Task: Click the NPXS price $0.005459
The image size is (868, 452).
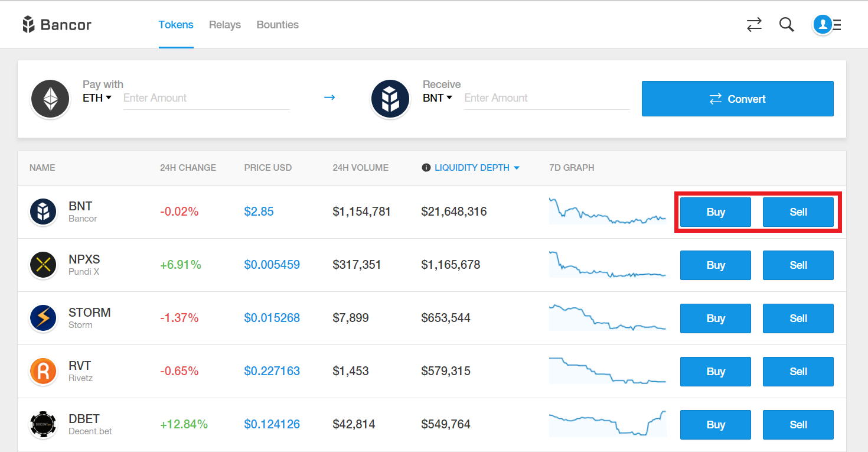Action: (x=272, y=265)
